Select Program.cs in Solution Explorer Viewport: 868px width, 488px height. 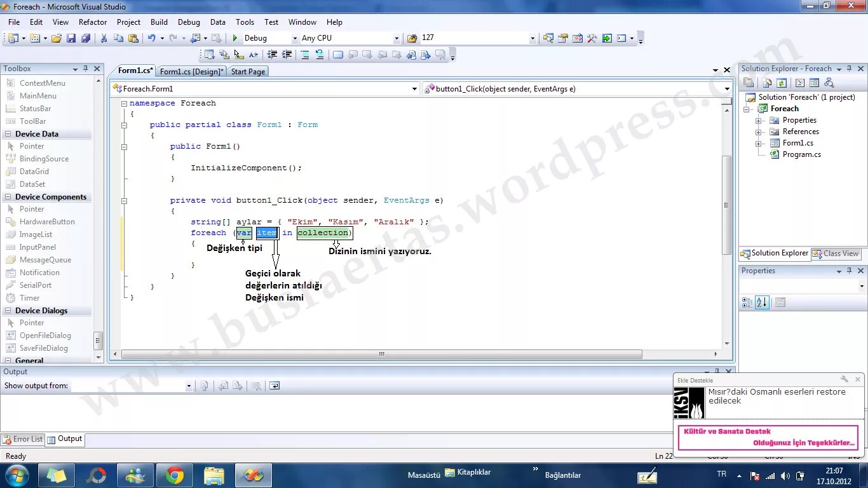point(801,154)
